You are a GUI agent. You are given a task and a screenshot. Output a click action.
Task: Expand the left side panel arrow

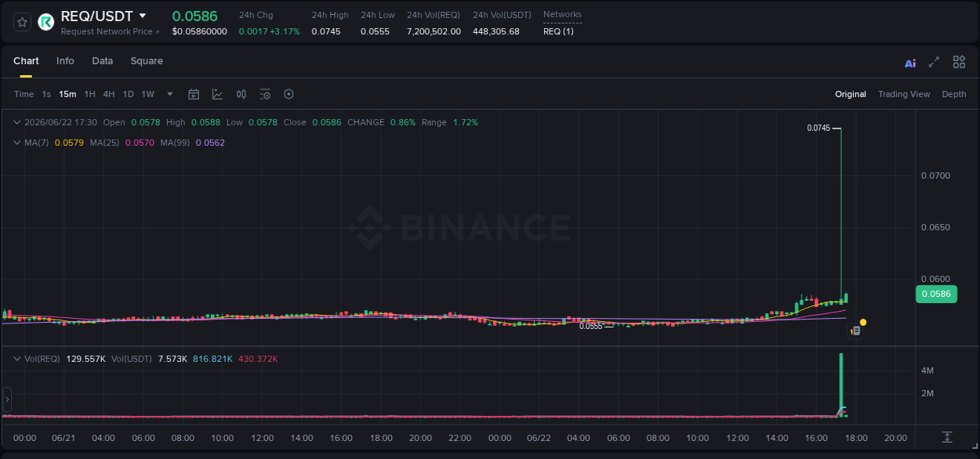tap(8, 399)
